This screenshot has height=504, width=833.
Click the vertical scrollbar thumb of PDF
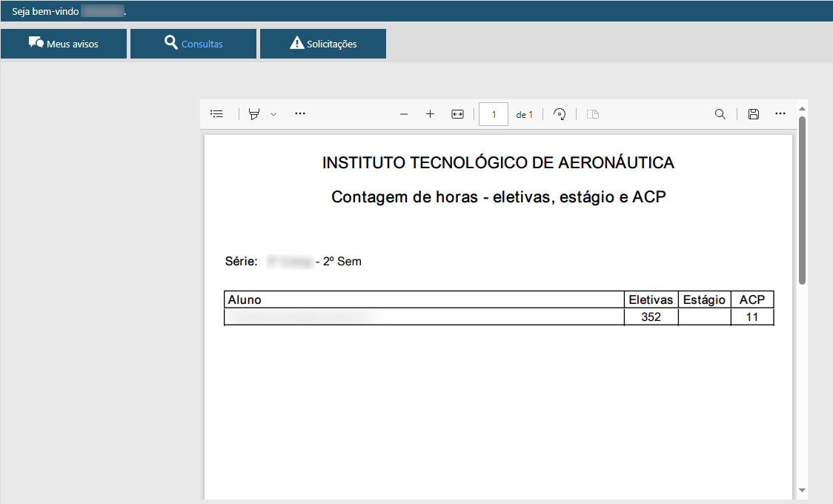802,200
